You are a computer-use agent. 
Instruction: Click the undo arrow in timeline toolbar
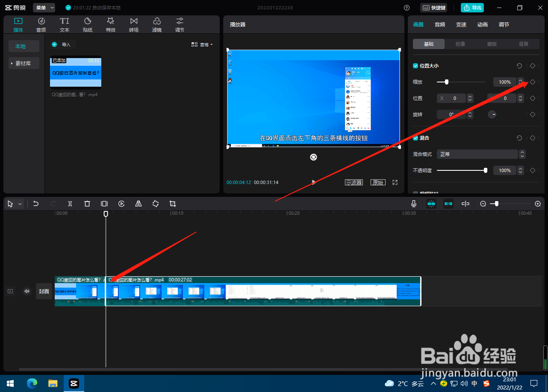(36, 204)
